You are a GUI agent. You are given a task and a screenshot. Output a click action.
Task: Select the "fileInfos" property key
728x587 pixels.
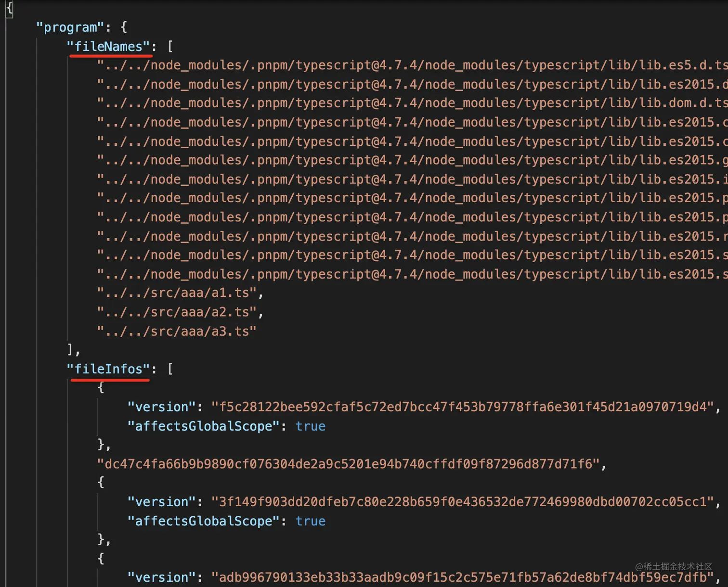109,369
